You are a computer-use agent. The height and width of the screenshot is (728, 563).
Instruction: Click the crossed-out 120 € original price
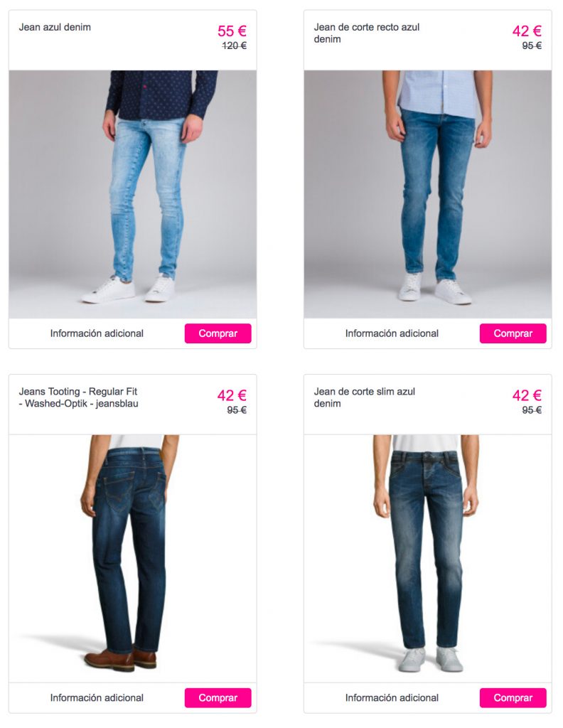click(234, 45)
